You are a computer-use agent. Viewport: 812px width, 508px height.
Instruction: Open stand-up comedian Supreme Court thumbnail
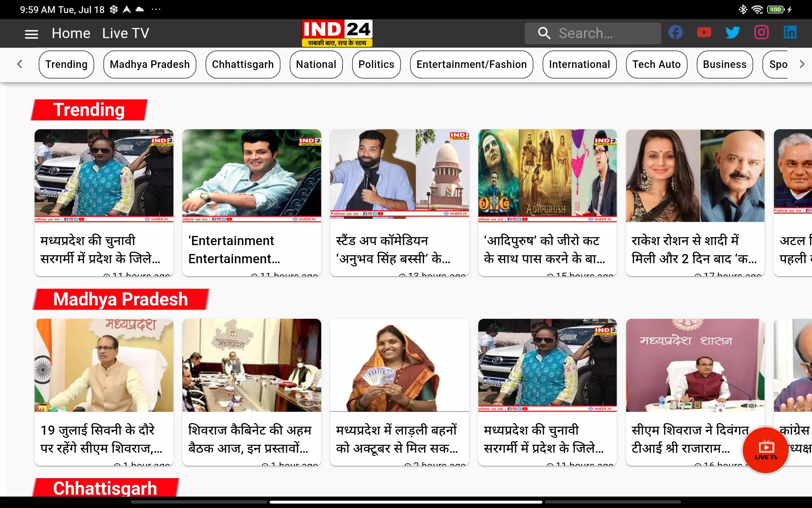click(399, 174)
